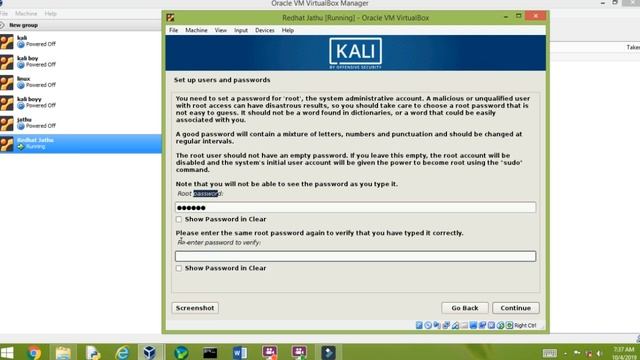Open Help menu in VirtualBox Manager window

click(51, 13)
